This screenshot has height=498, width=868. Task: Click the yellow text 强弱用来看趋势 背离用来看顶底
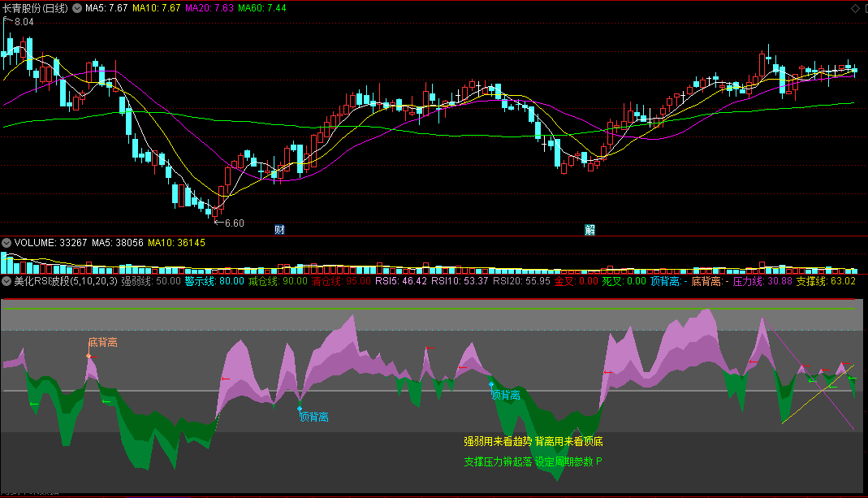[x=533, y=441]
